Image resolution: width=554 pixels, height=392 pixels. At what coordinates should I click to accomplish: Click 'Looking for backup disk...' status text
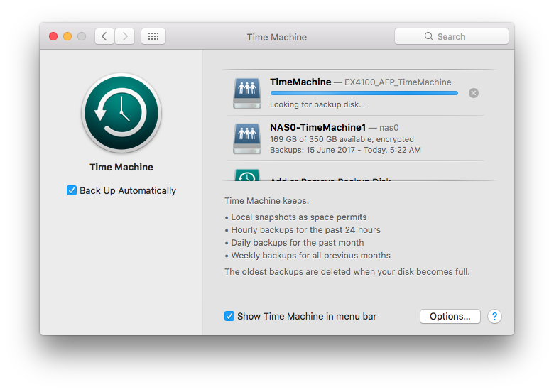317,104
